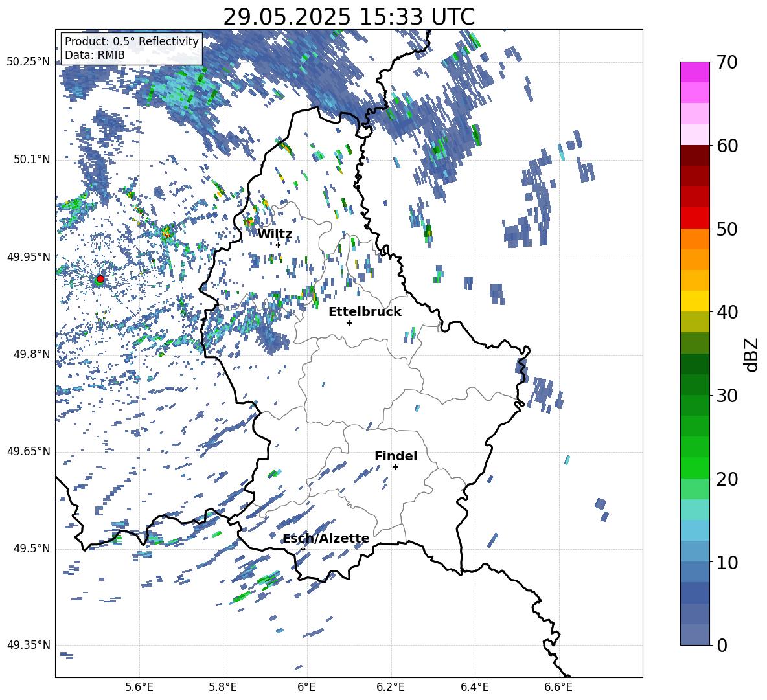Image resolution: width=767 pixels, height=700 pixels.
Task: Click the 60 tick on colorbar
Action: (x=727, y=146)
